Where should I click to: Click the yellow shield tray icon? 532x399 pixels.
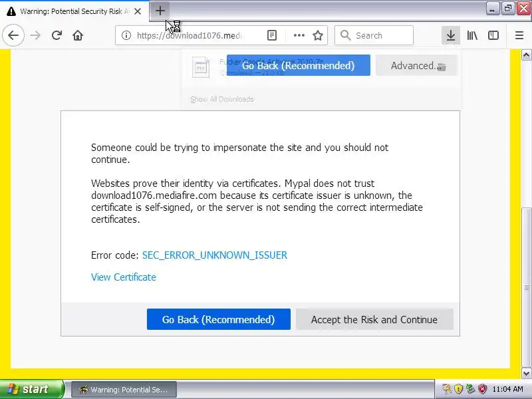[458, 389]
